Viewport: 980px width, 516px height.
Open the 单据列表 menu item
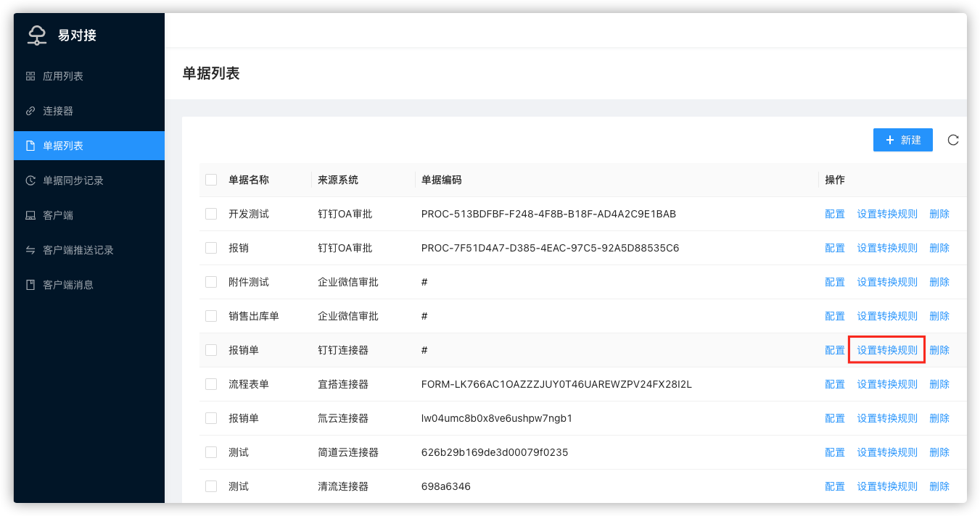click(63, 146)
